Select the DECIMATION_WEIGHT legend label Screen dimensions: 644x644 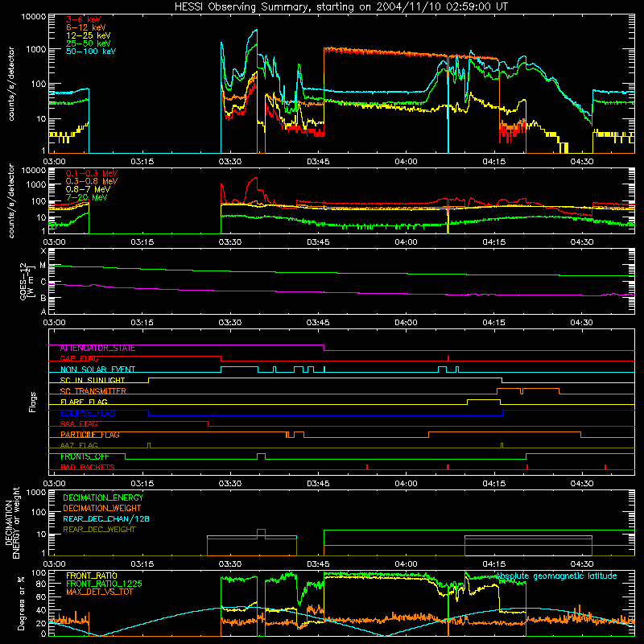(102, 508)
